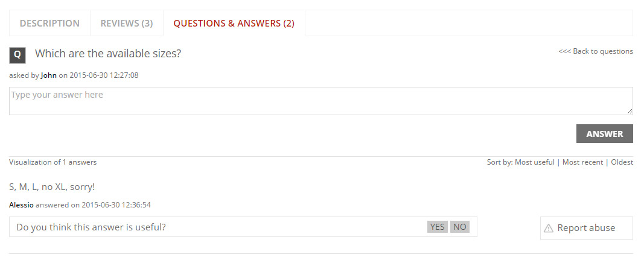Sort answers by Most recent

(x=582, y=162)
